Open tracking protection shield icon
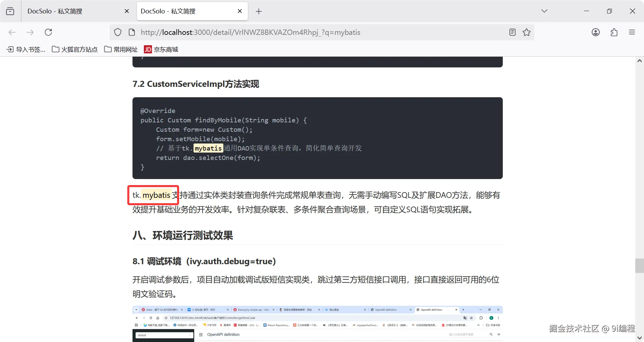The width and height of the screenshot is (644, 342). pyautogui.click(x=118, y=32)
